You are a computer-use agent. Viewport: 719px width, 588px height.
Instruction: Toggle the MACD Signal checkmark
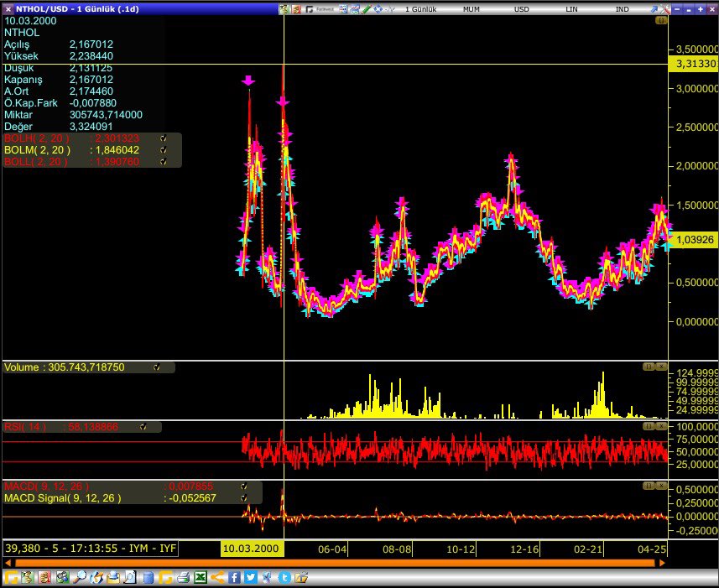(244, 498)
